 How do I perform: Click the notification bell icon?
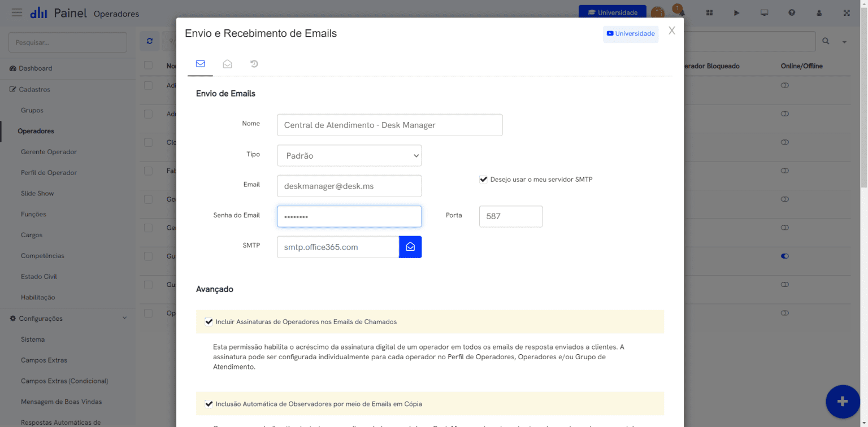pyautogui.click(x=682, y=13)
